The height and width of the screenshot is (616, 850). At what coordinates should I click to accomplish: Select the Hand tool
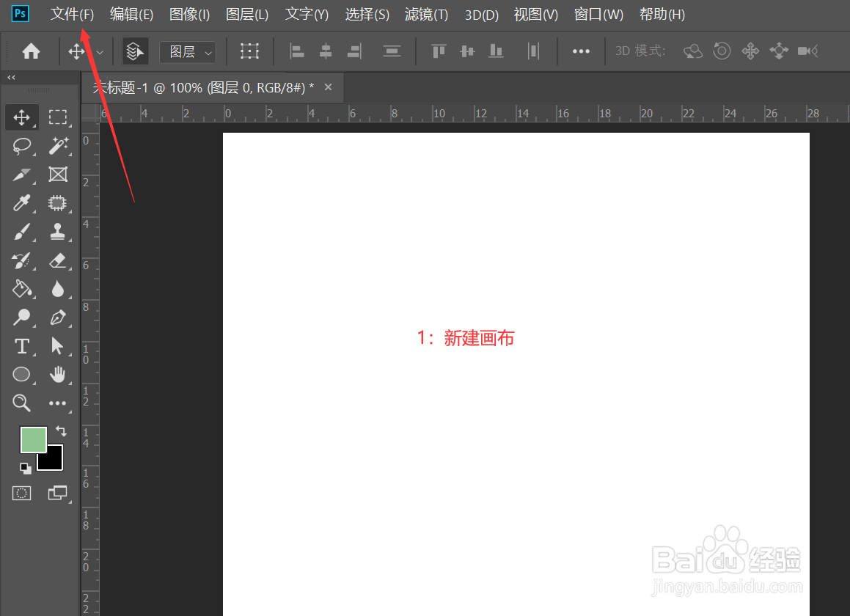[x=57, y=374]
